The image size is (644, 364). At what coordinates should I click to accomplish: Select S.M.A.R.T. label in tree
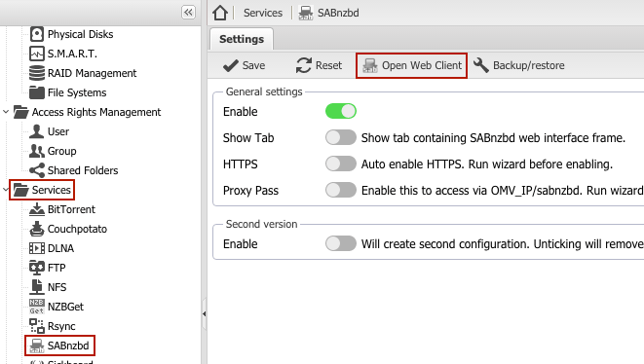[72, 54]
